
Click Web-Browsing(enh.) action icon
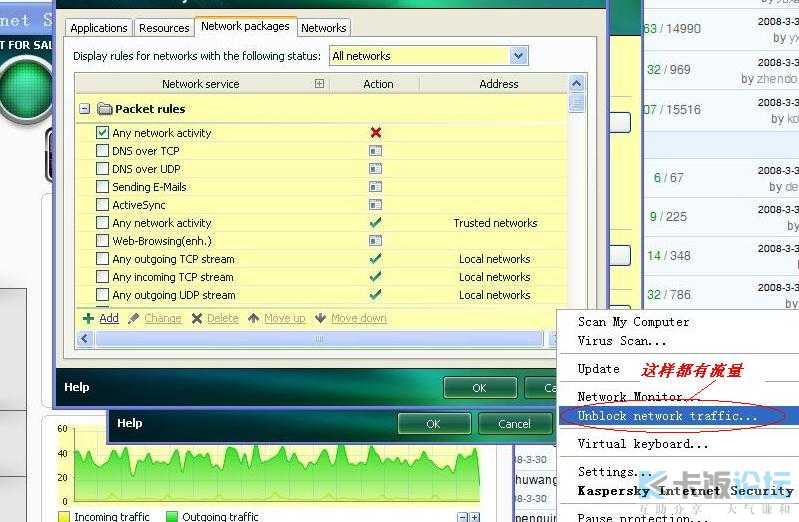[x=376, y=241]
